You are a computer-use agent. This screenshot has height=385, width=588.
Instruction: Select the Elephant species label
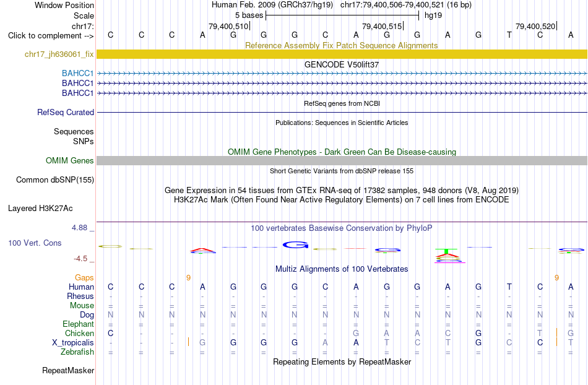click(x=78, y=324)
